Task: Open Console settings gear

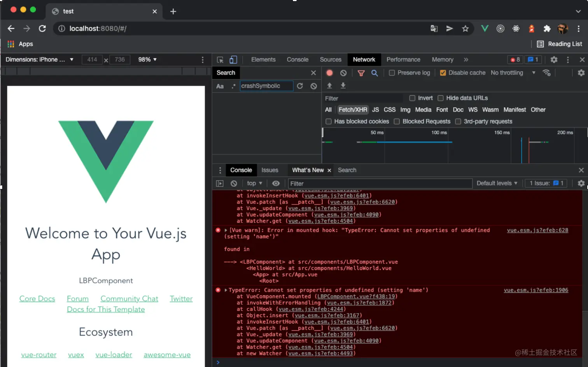Action: pos(581,183)
